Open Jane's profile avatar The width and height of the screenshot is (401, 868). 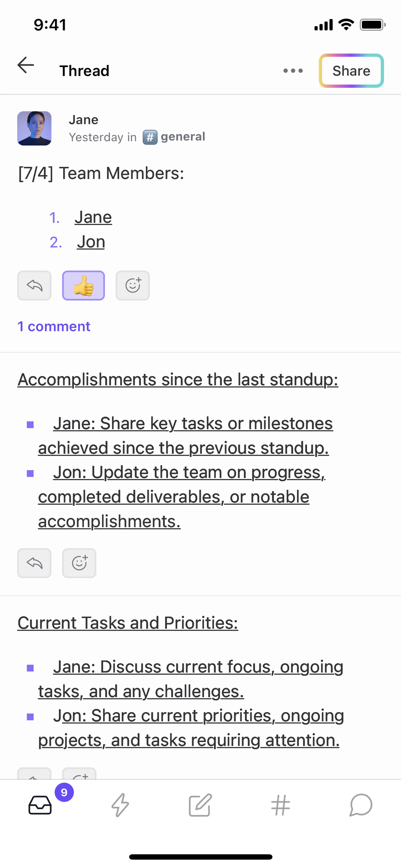[34, 128]
